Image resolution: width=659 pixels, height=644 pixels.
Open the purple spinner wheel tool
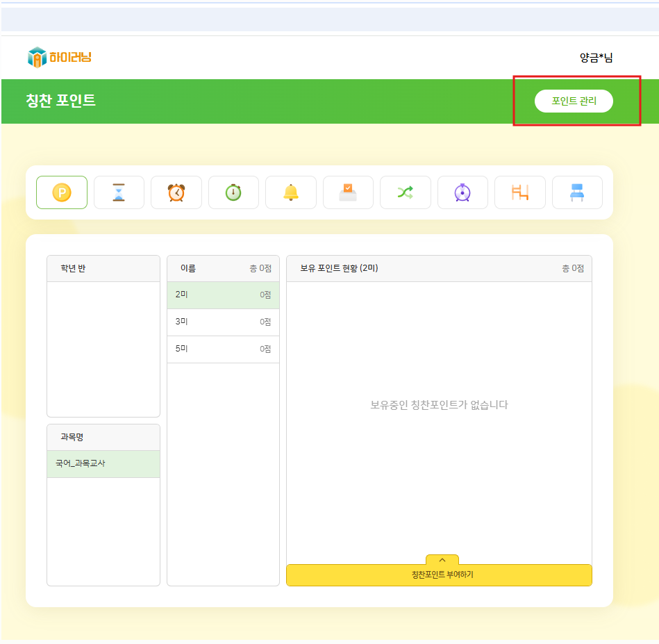coord(462,192)
